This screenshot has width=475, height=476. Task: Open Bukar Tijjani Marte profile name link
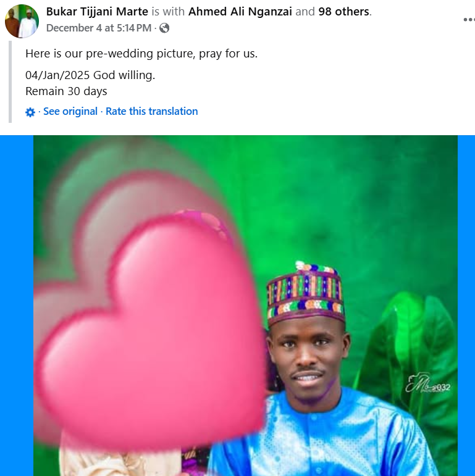(x=97, y=12)
